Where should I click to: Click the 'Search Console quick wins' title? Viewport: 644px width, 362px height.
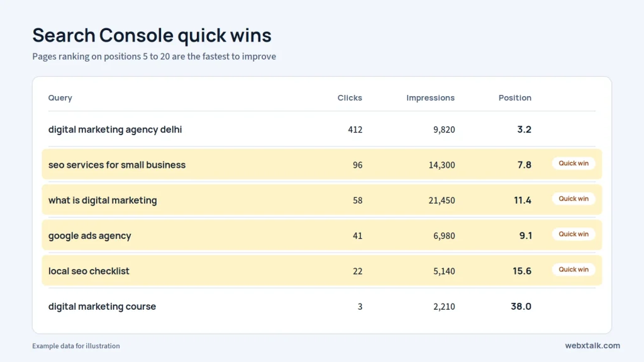(152, 35)
